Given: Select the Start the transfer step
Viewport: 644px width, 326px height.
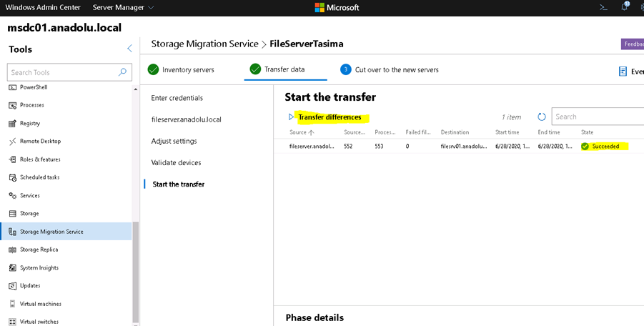Looking at the screenshot, I should (x=178, y=184).
